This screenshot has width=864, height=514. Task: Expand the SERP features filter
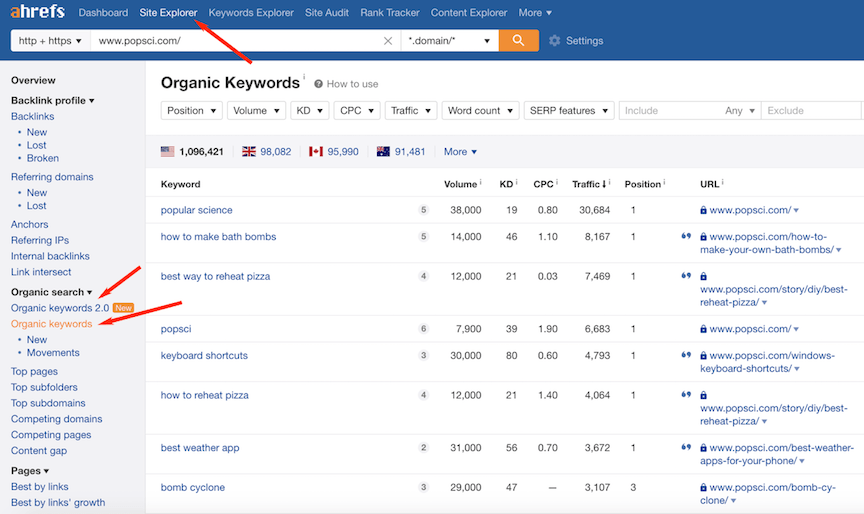tap(569, 111)
